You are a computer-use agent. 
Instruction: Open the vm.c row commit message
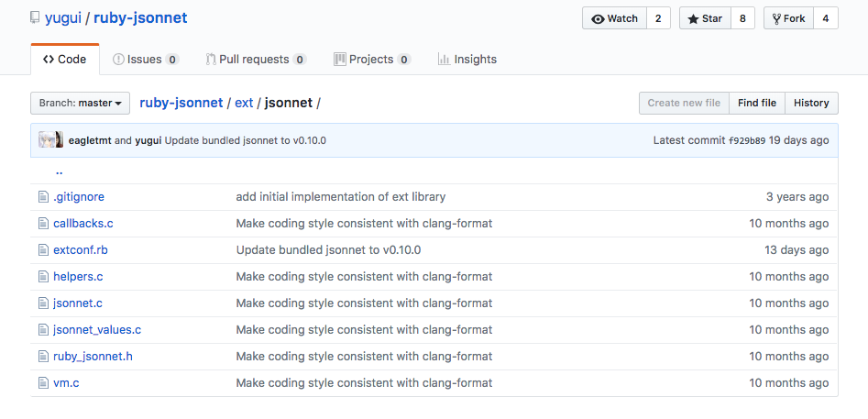point(364,383)
